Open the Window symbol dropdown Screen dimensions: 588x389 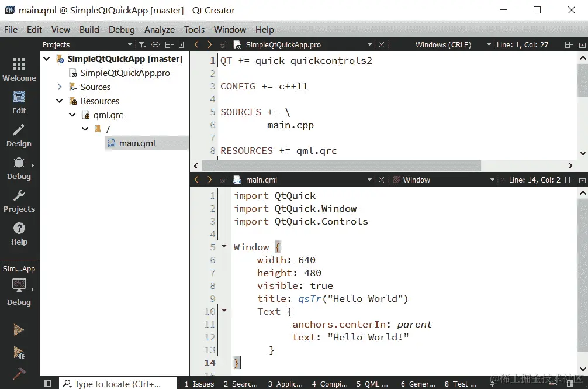(444, 180)
